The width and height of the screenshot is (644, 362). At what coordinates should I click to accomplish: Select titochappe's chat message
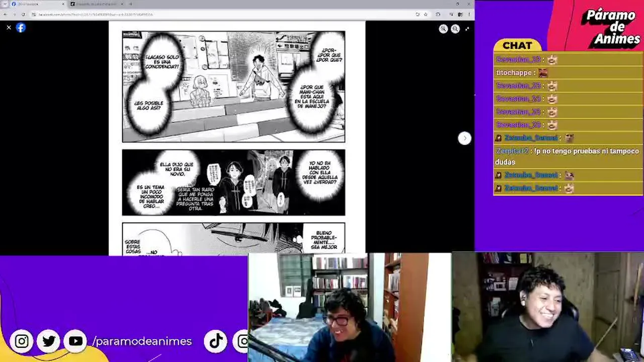pos(568,73)
